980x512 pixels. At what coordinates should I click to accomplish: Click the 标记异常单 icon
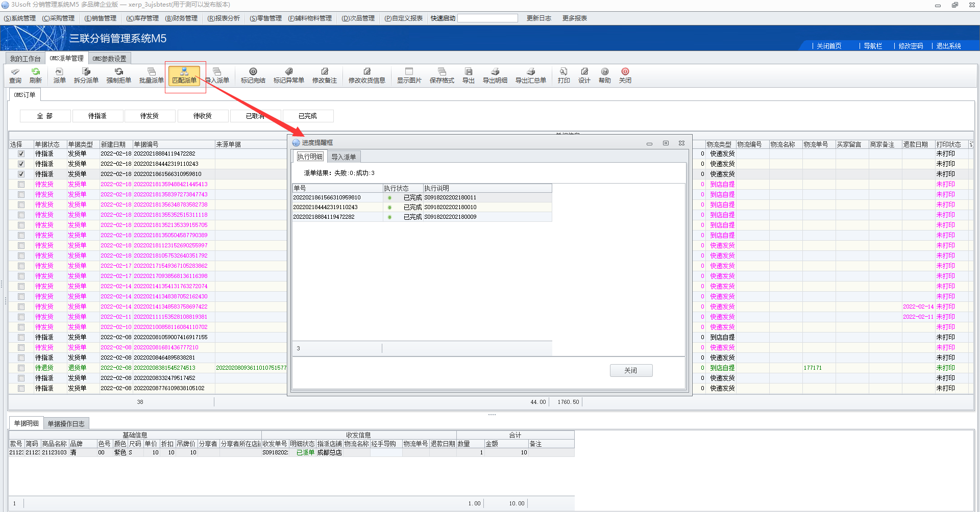[x=289, y=75]
